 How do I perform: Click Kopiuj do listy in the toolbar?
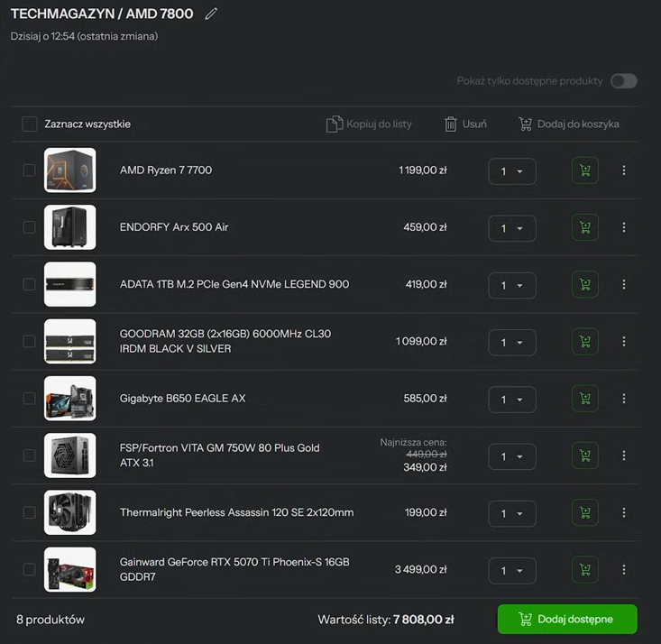(369, 124)
